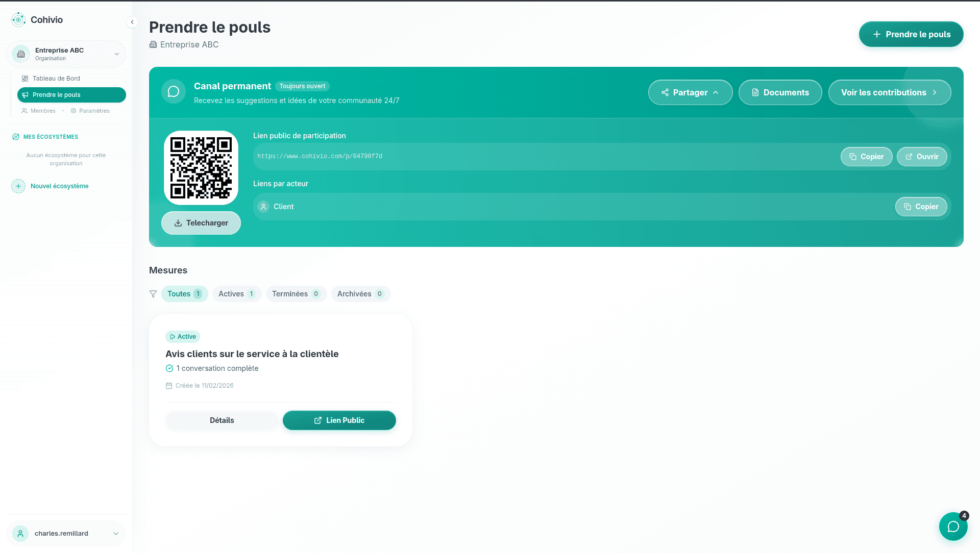Screen dimensions: 980x553
Task: Click the filter funnel icon above the measures
Action: pos(153,294)
